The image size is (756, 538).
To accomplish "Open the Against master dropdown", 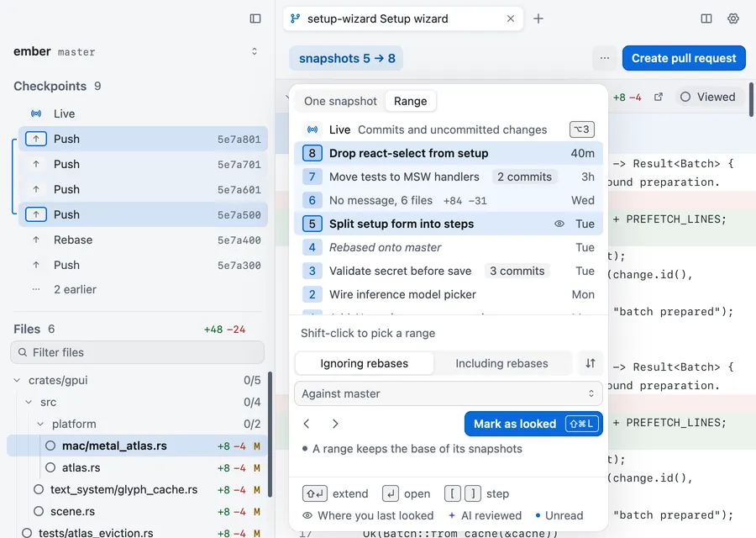I will coord(449,393).
